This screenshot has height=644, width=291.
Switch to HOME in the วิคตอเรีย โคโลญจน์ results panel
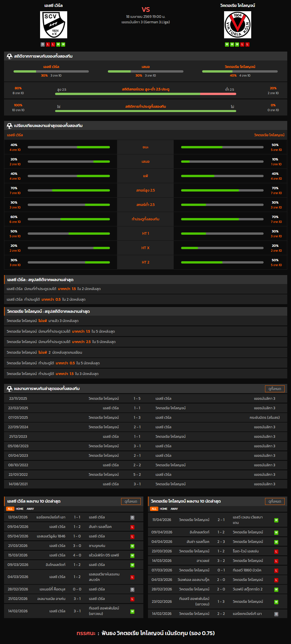pyautogui.click(x=164, y=509)
